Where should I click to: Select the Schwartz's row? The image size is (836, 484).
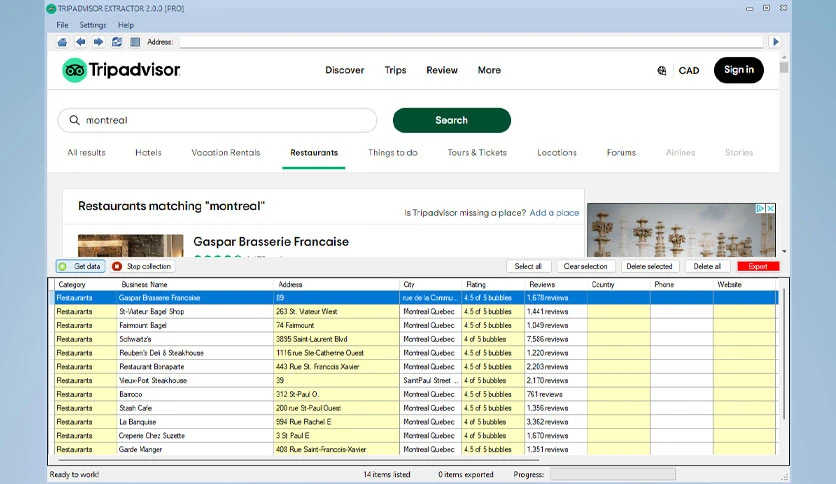pyautogui.click(x=415, y=339)
